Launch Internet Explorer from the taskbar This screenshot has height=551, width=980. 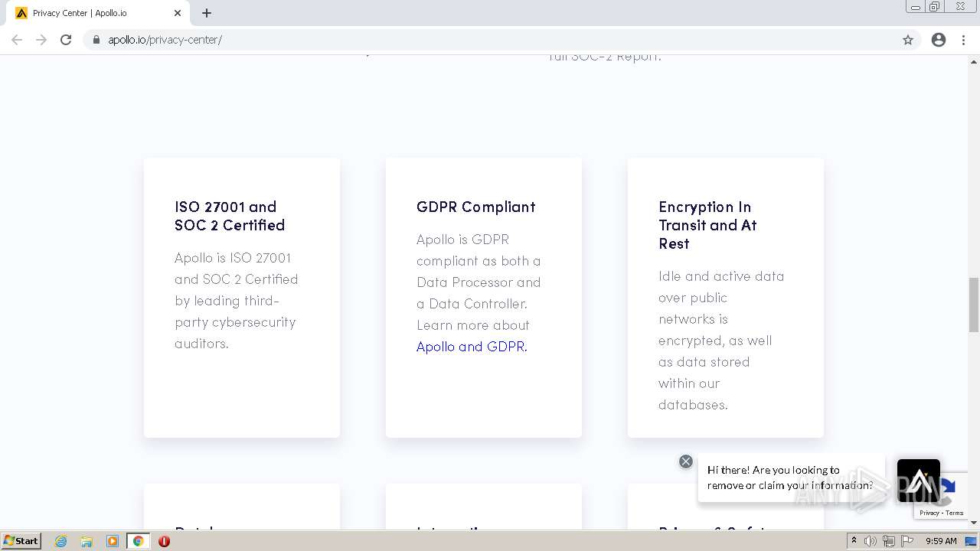pyautogui.click(x=61, y=541)
